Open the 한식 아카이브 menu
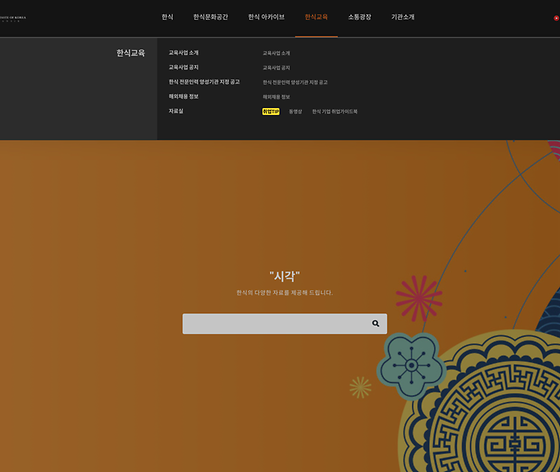Image resolution: width=560 pixels, height=472 pixels. pyautogui.click(x=266, y=17)
